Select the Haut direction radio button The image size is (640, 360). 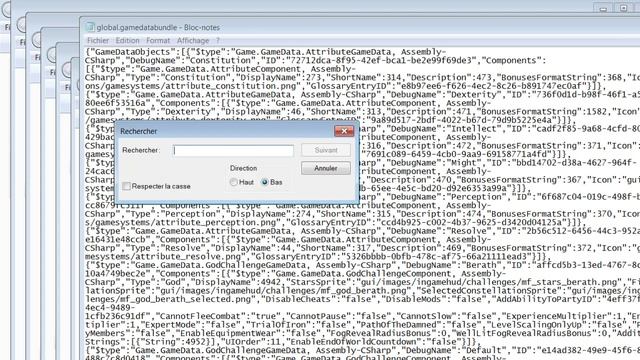tap(233, 182)
